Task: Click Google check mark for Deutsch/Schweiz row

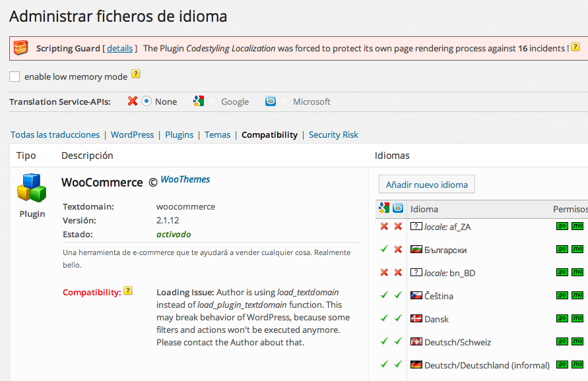Action: coord(384,341)
